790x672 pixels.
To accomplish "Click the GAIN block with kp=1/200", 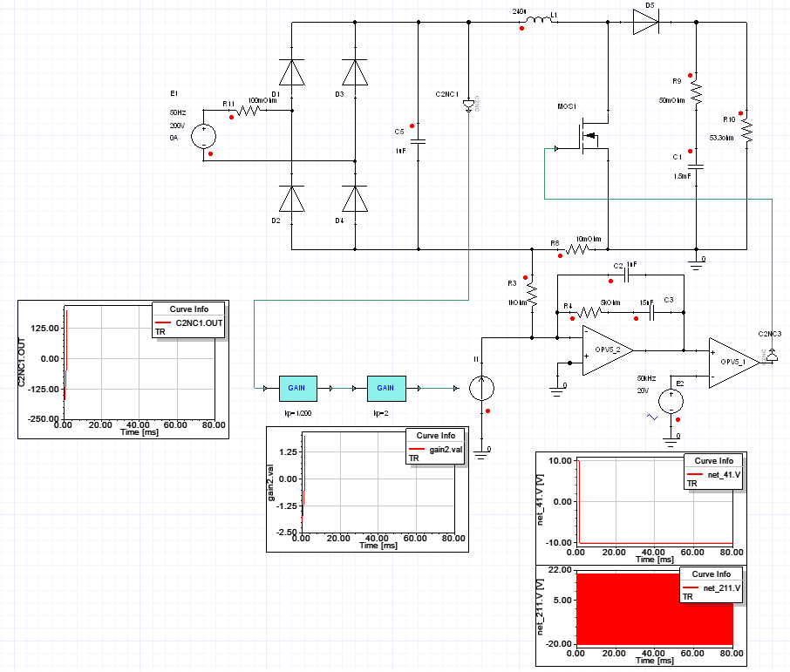I will pos(298,389).
